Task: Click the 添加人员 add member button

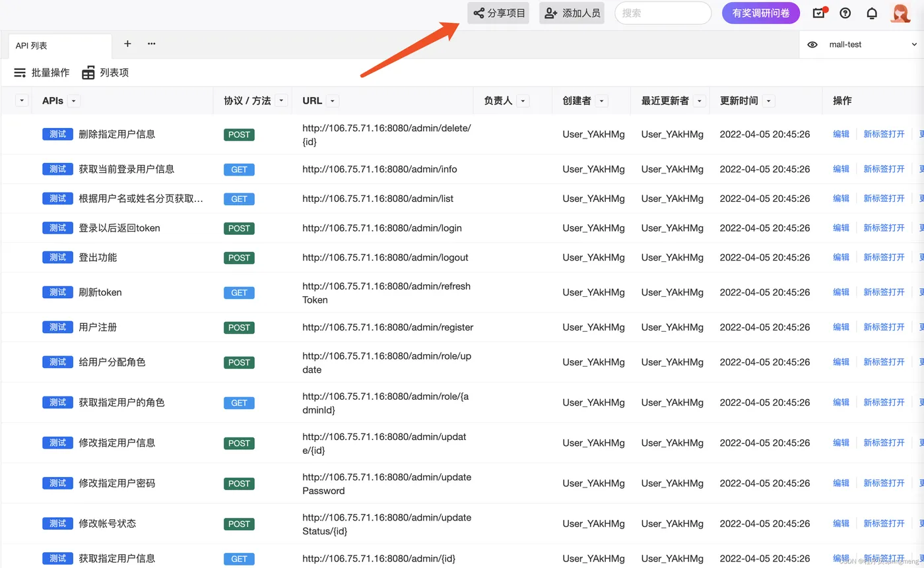Action: point(572,13)
